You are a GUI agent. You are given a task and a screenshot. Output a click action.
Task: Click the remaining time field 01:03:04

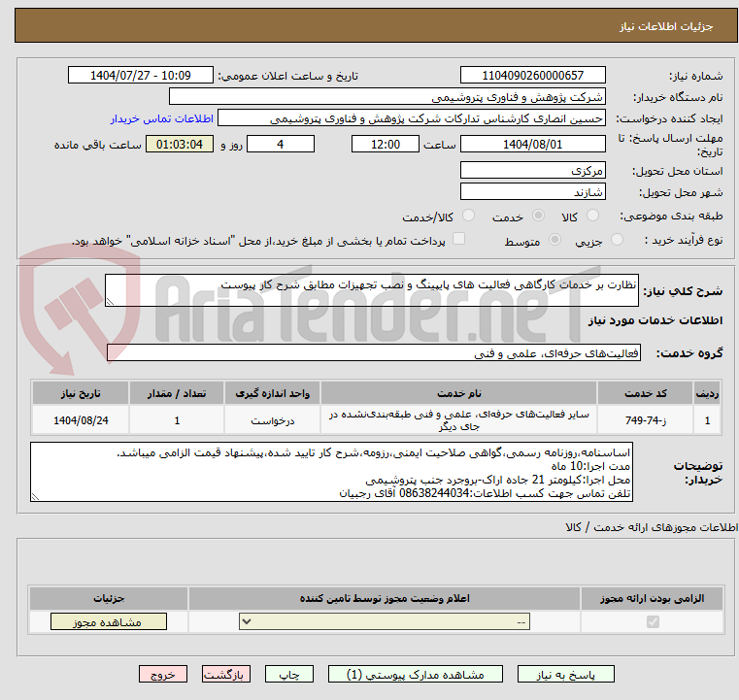179,144
